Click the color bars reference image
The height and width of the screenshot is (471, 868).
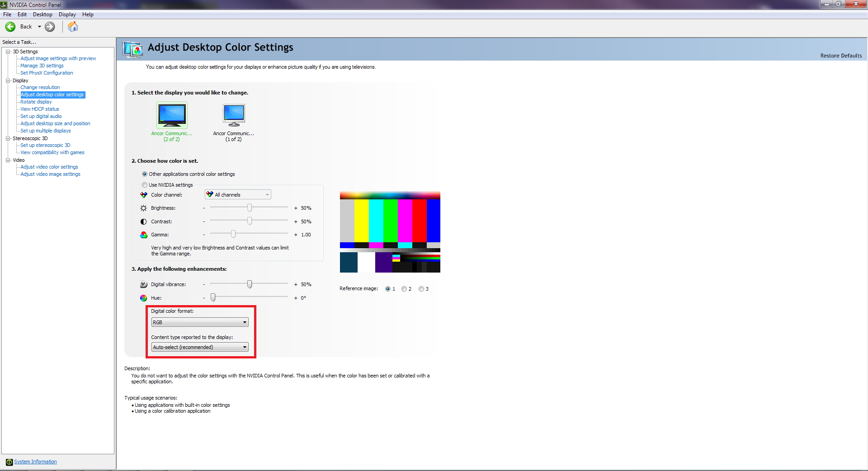(x=390, y=232)
